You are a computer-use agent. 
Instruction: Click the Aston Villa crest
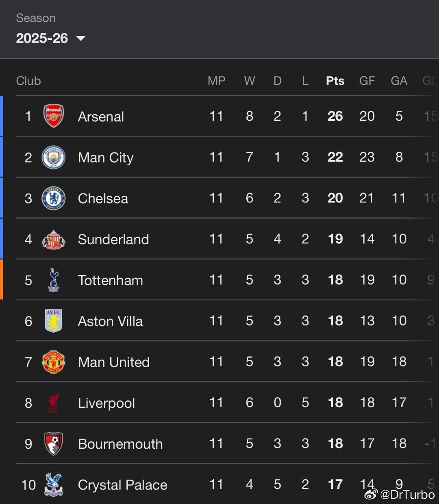(54, 321)
